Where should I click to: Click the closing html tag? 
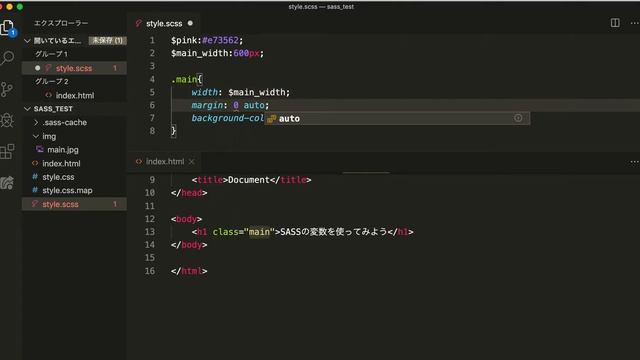click(x=189, y=271)
